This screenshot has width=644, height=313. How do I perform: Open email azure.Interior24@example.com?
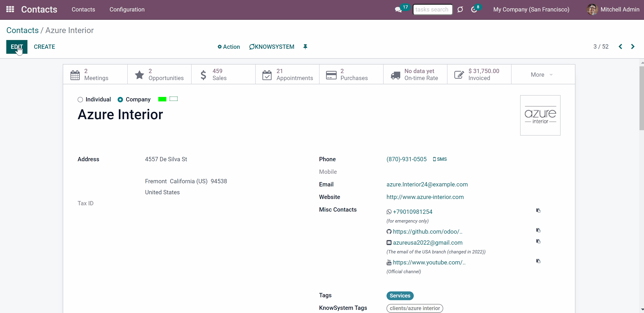pos(427,185)
